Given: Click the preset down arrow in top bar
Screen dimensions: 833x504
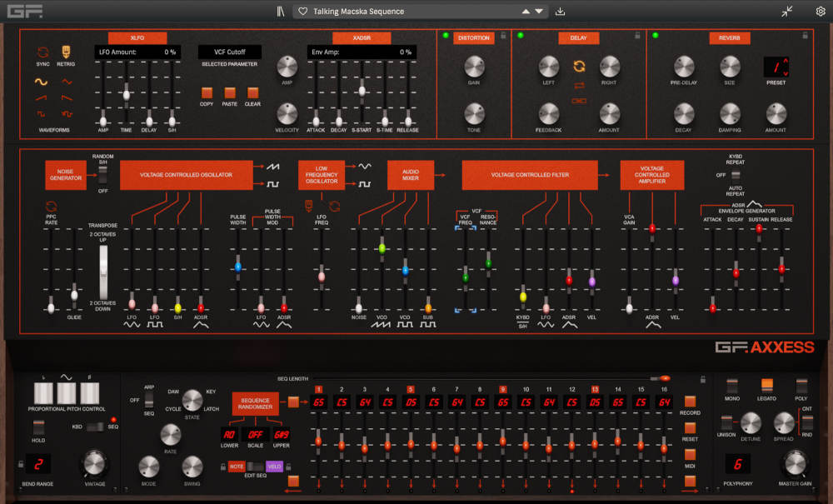Looking at the screenshot, I should (x=538, y=12).
